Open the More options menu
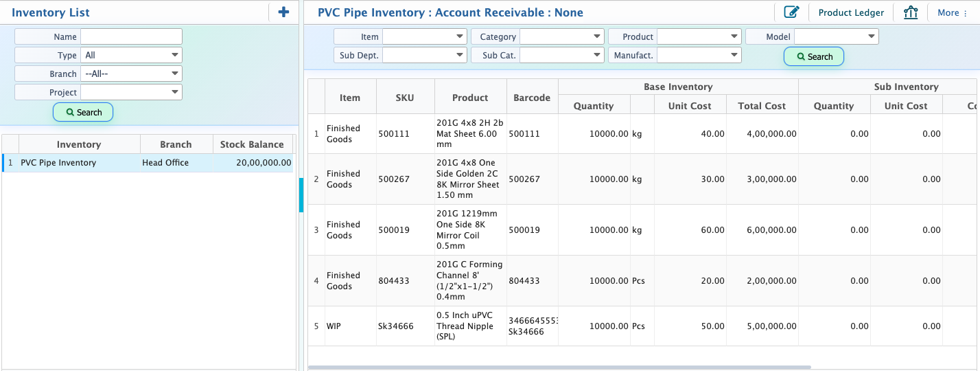This screenshot has height=371, width=980. coord(953,12)
